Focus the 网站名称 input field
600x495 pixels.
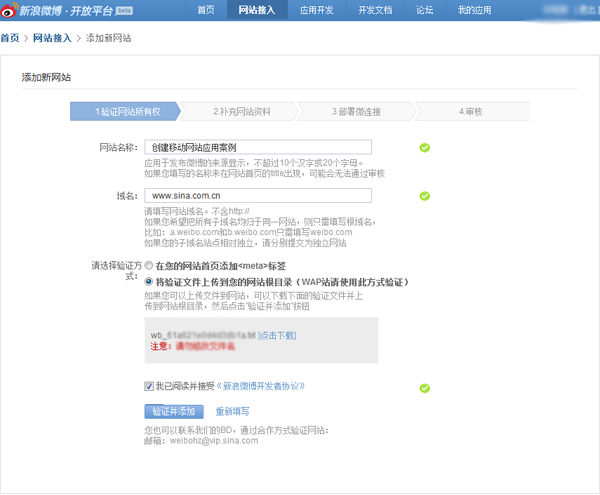(x=258, y=147)
